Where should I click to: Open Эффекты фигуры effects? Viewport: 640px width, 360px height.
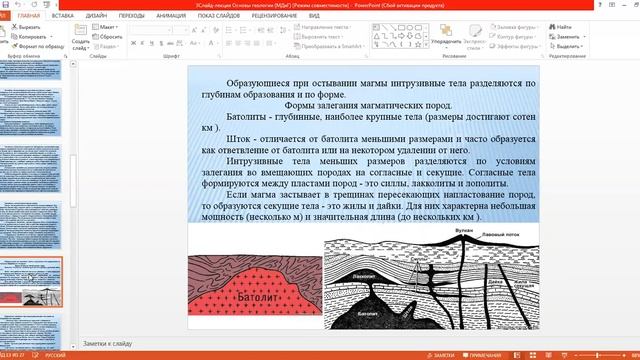(515, 47)
